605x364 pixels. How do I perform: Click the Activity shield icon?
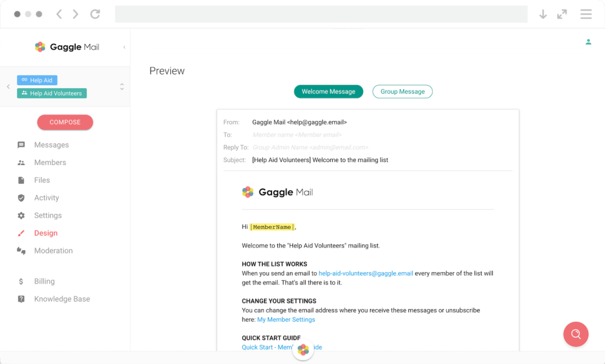(21, 198)
